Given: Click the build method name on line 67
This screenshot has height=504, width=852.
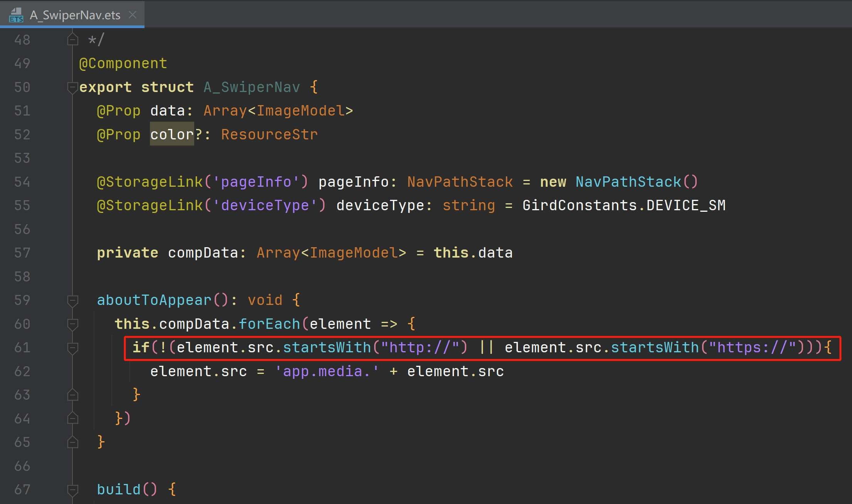Looking at the screenshot, I should pyautogui.click(x=119, y=490).
